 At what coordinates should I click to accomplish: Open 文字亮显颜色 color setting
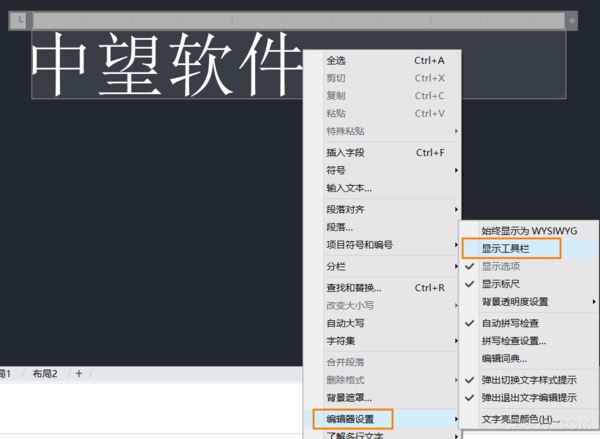tap(520, 419)
